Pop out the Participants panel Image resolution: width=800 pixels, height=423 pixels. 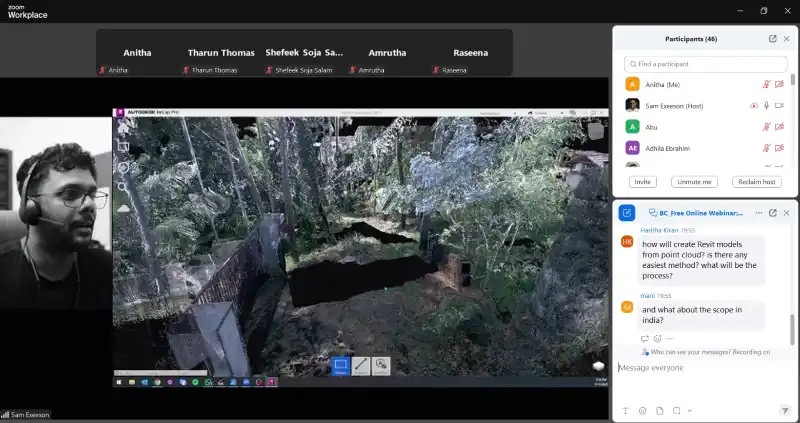click(x=773, y=39)
